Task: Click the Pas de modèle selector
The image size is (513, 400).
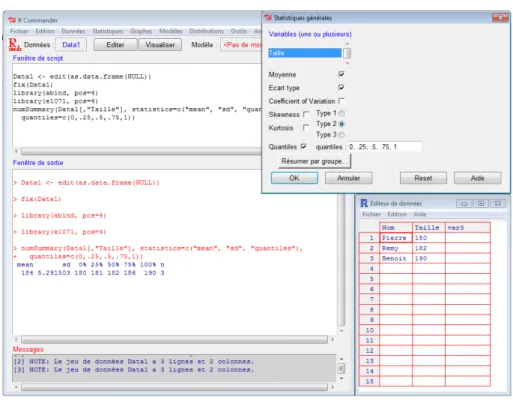Action: pyautogui.click(x=241, y=45)
